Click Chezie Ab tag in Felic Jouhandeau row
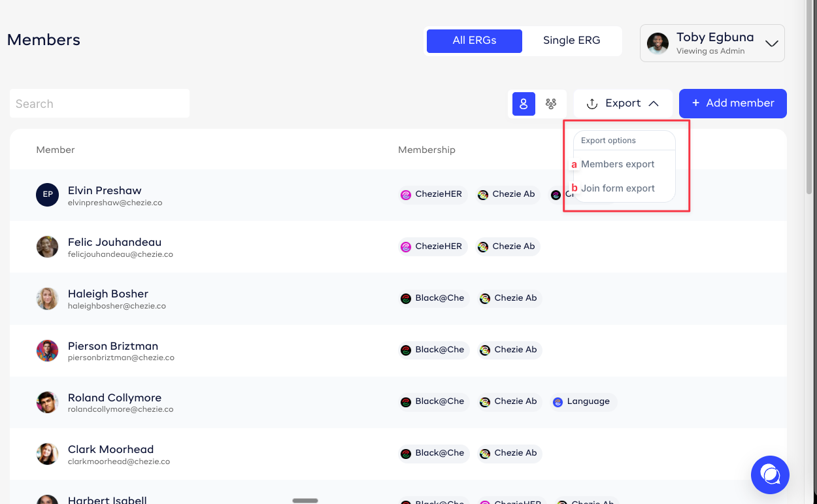The height and width of the screenshot is (504, 817). pos(508,246)
